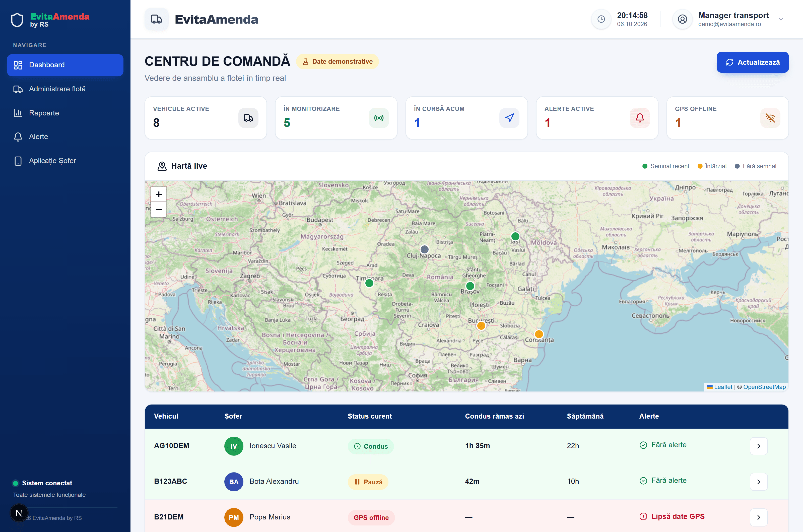Select the orange marker at Constanța
Screen dimensions: 803x532
tap(539, 334)
